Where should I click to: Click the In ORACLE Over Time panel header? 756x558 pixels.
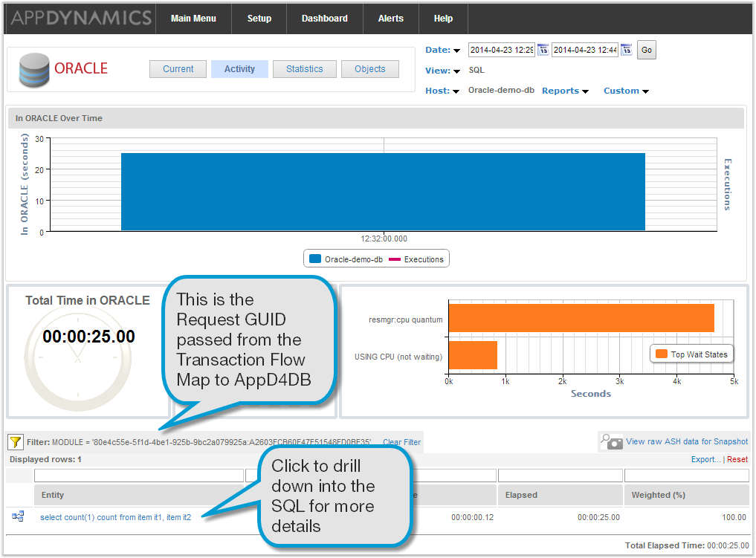[x=376, y=118]
